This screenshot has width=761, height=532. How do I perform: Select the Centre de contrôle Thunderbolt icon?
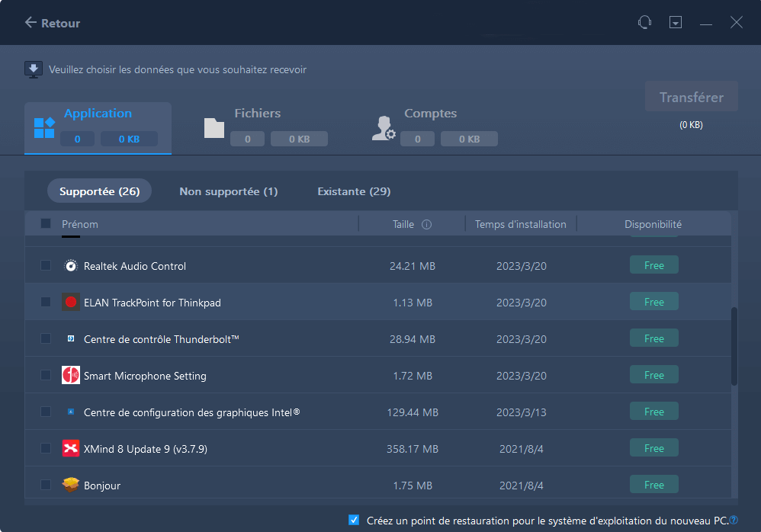pyautogui.click(x=70, y=338)
